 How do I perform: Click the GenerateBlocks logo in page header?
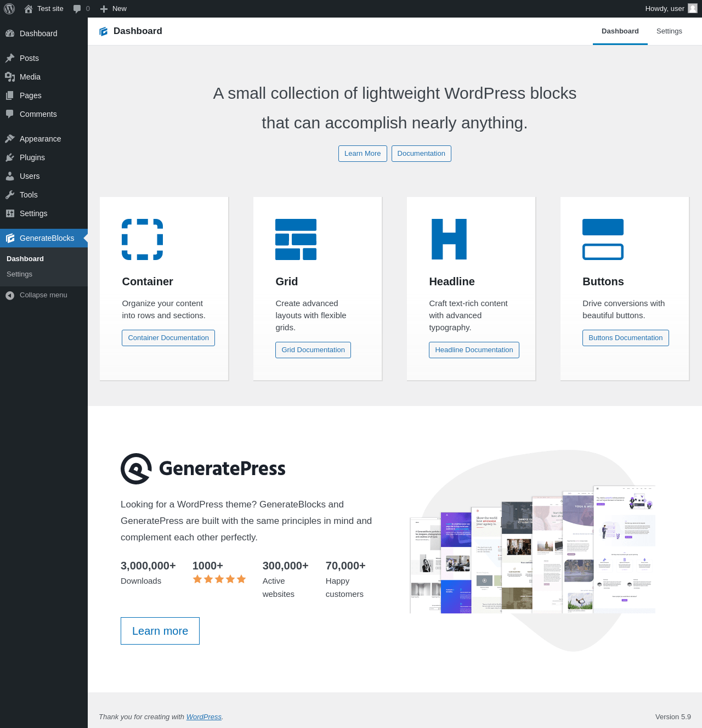pyautogui.click(x=104, y=31)
